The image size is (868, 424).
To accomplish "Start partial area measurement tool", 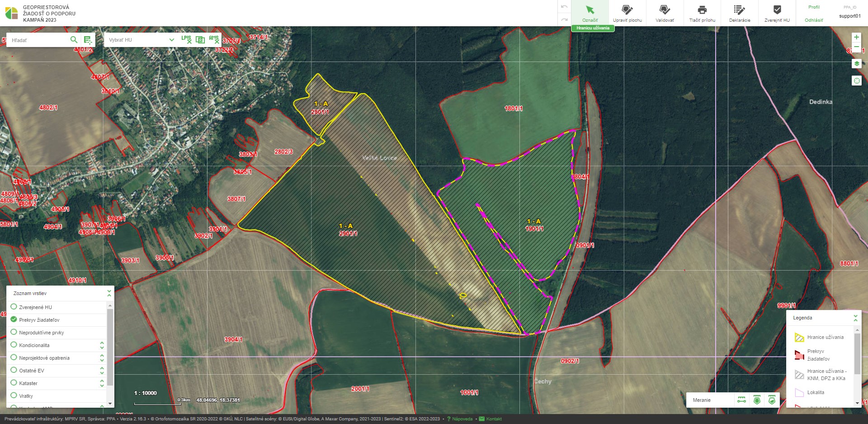I will coord(772,400).
